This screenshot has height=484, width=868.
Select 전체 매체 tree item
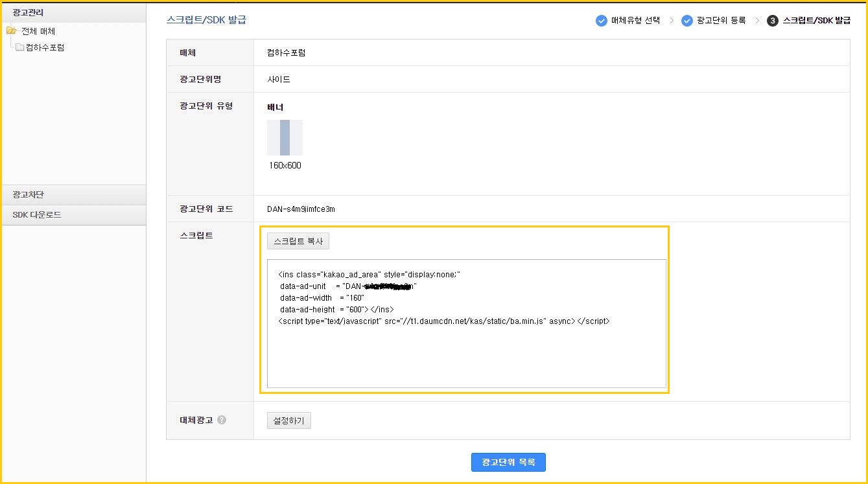38,31
